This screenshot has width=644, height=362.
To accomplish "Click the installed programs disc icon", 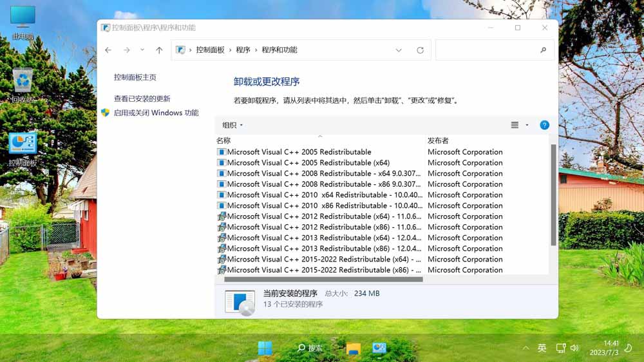I will (x=240, y=302).
